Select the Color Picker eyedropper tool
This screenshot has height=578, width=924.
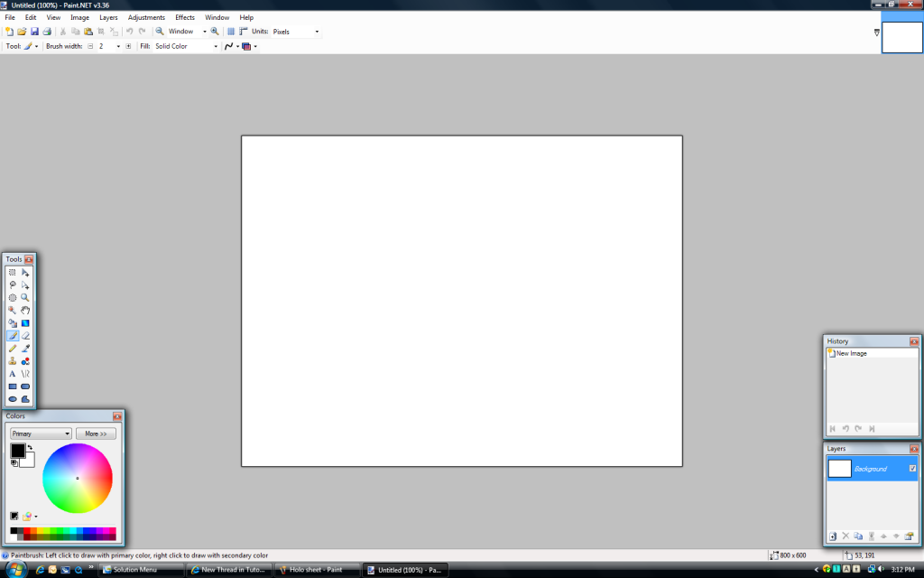[x=25, y=348]
